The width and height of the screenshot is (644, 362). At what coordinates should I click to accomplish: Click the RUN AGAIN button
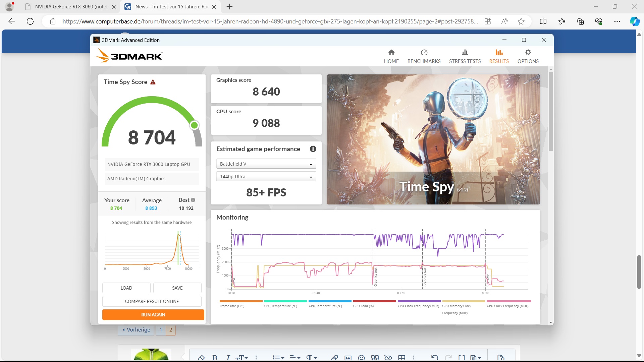pos(153,315)
